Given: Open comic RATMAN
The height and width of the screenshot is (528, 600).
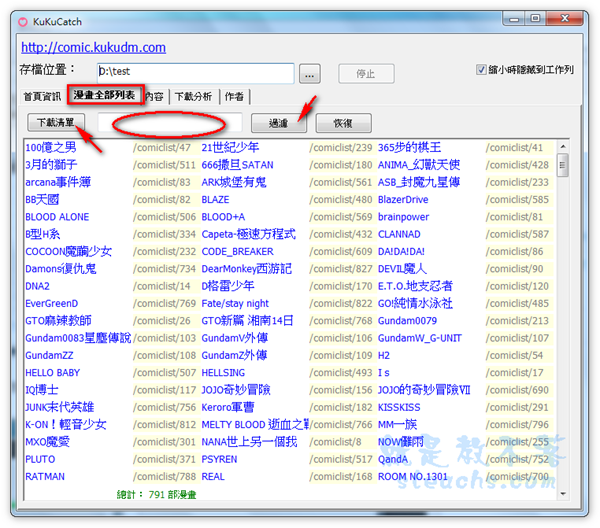Looking at the screenshot, I should (45, 477).
